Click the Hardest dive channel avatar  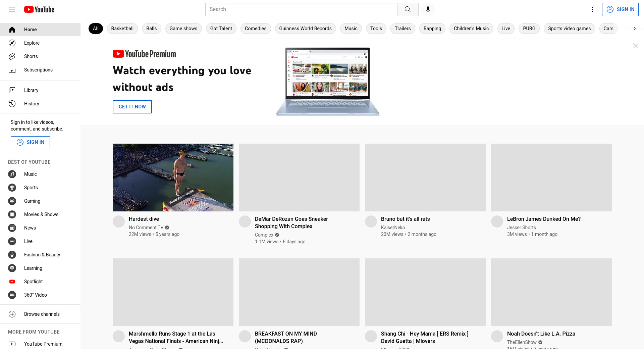point(119,221)
